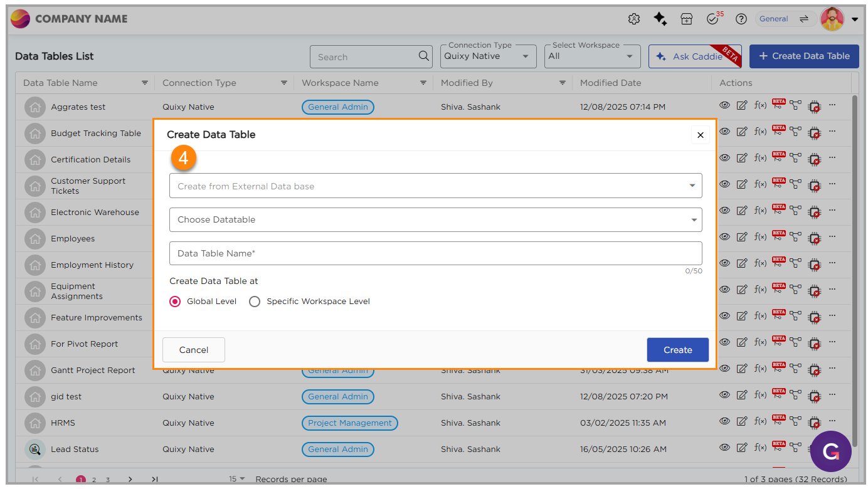Open the admin settings gear icon
Screen dimensions: 868x489
tap(633, 19)
